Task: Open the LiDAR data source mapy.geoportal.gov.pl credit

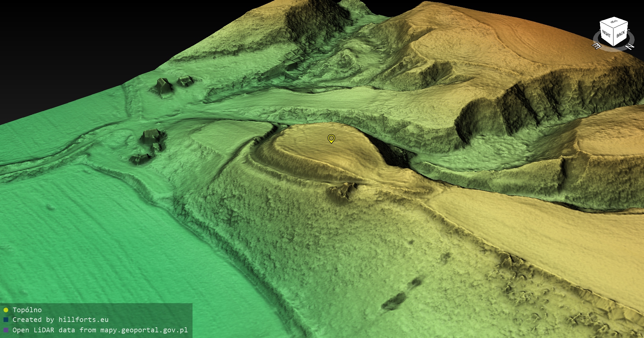Action: tap(100, 330)
